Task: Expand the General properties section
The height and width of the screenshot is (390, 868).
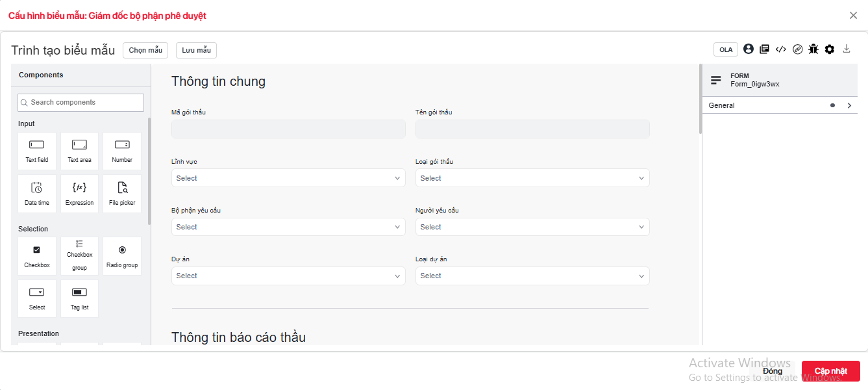Action: click(779, 105)
